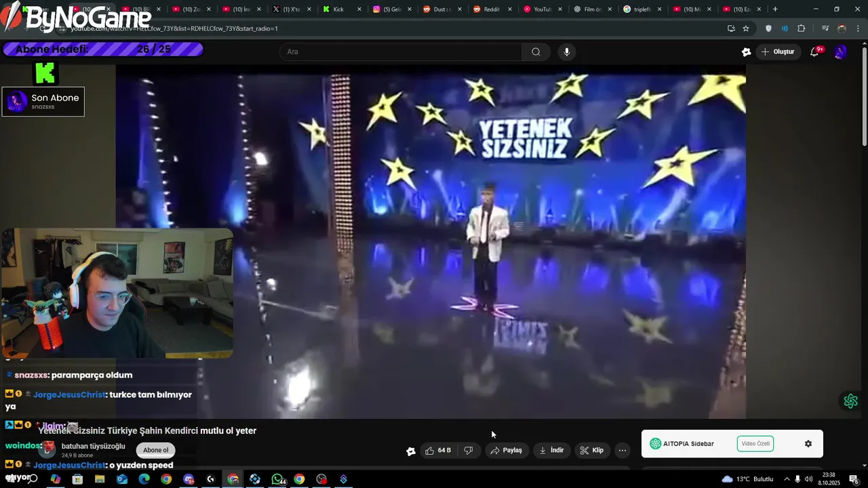
Task: Open the YouTube notifications bell
Action: (x=815, y=52)
